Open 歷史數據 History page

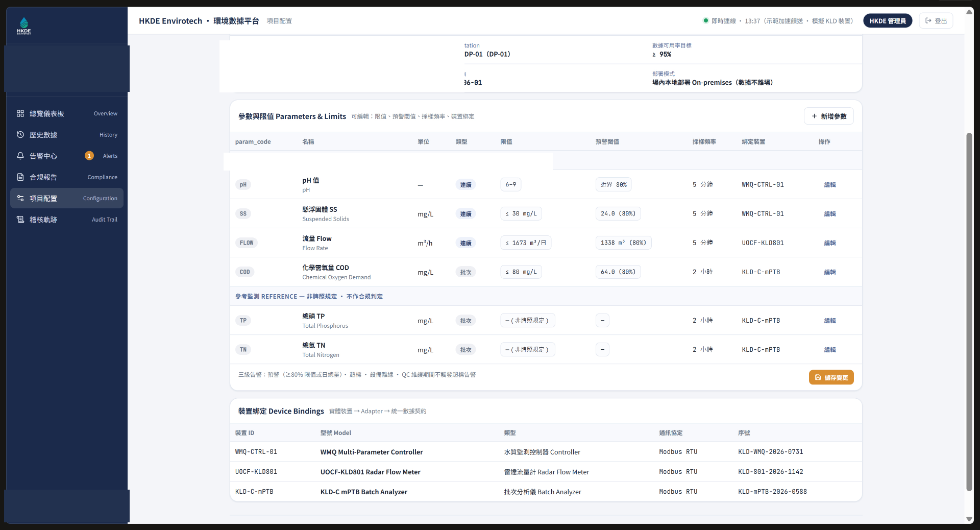click(x=67, y=135)
